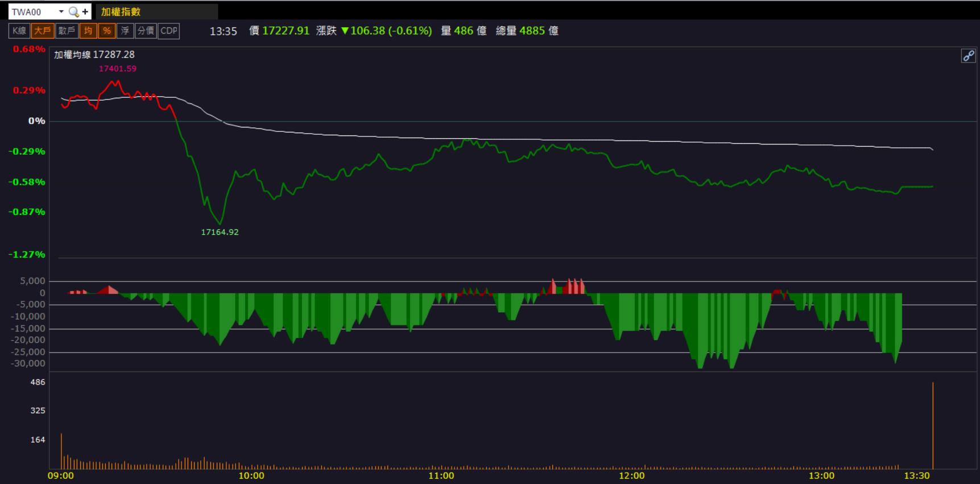The width and height of the screenshot is (980, 484).
Task: Toggle the 大戶 indicator button
Action: tap(43, 31)
